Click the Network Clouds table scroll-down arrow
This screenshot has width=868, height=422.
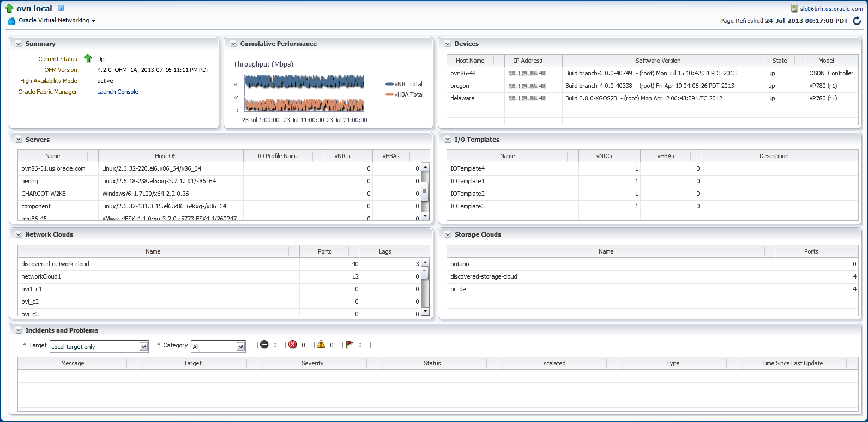click(425, 312)
